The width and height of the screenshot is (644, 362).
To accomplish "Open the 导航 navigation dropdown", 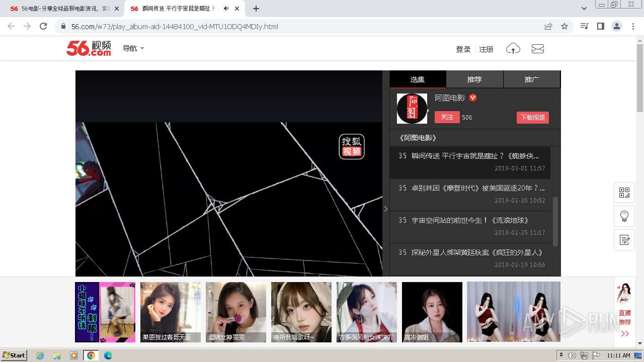I will [x=133, y=48].
